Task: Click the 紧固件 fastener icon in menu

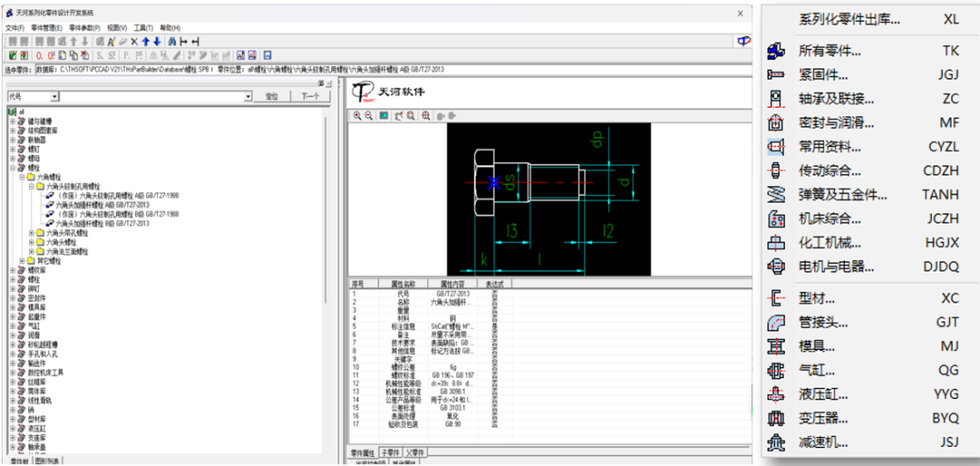Action: pos(776,75)
